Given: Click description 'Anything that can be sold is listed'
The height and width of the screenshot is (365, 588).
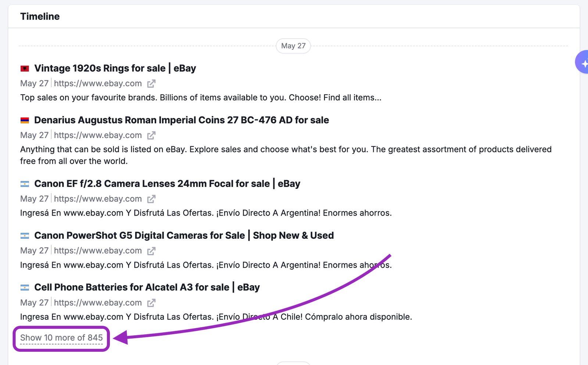Looking at the screenshot, I should coord(286,155).
